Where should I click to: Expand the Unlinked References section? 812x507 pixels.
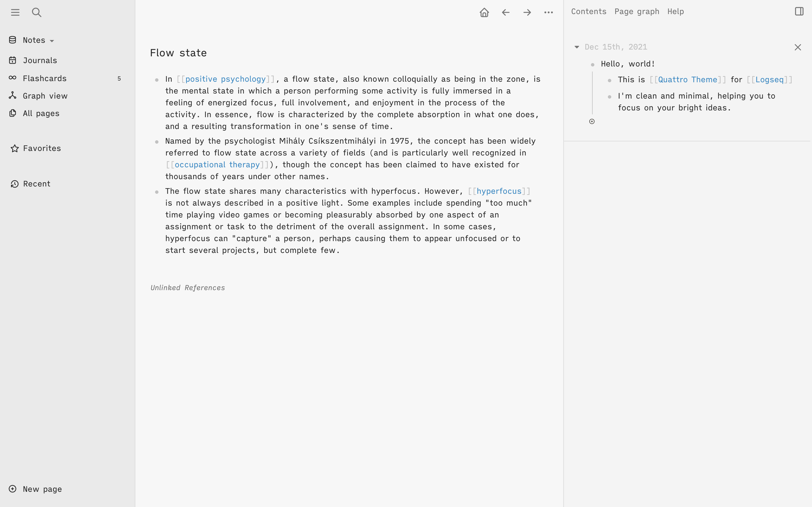click(187, 288)
